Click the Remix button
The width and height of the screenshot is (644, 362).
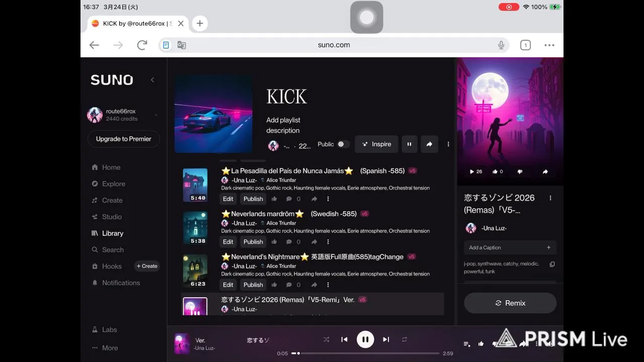point(510,303)
